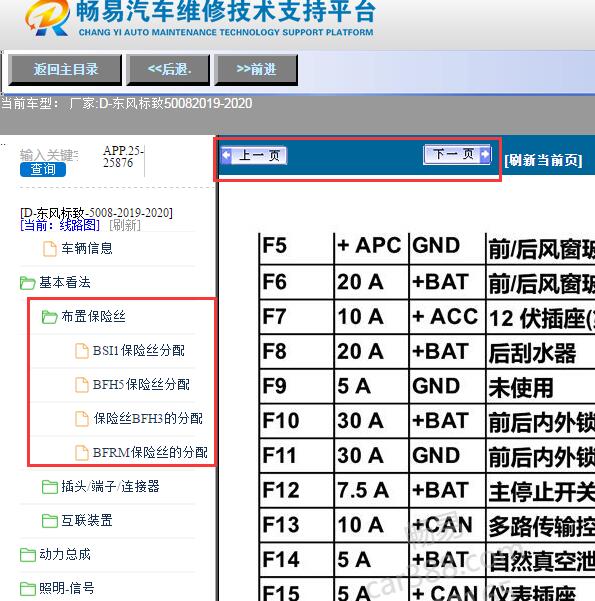595x601 pixels.
Task: Expand the 照明-信号 folder icon
Action: tap(28, 589)
